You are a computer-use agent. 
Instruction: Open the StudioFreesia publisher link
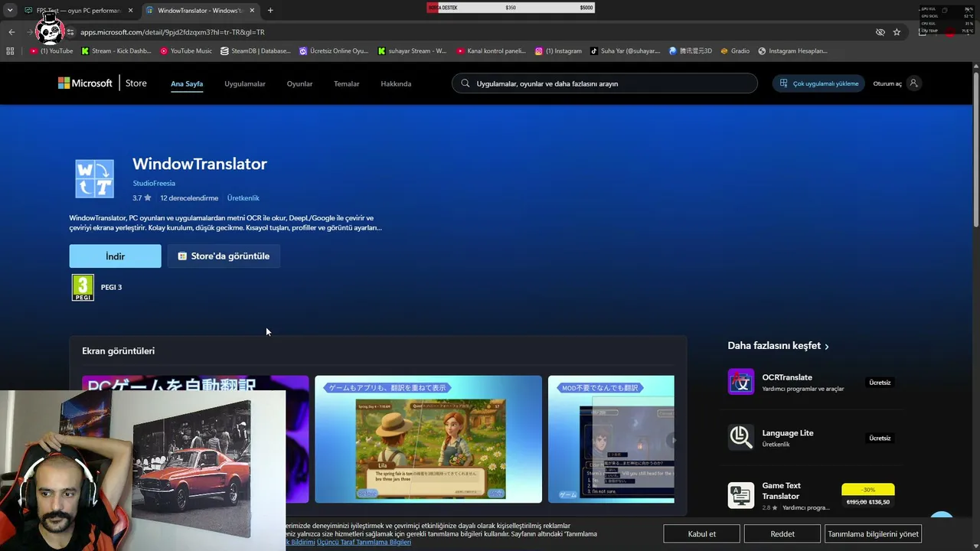[154, 184]
